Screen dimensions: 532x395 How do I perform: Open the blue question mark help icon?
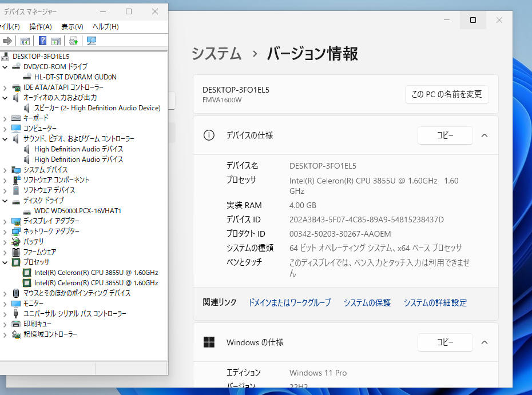pos(42,41)
